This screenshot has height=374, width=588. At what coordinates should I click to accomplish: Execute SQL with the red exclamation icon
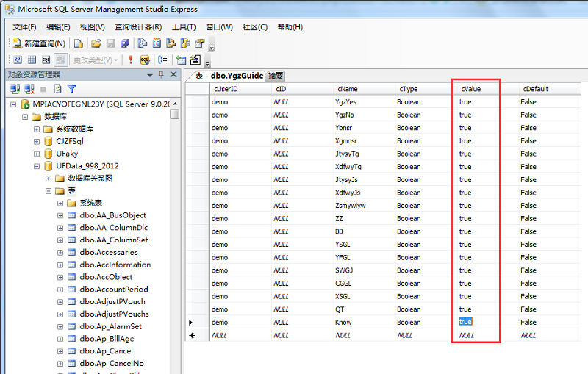131,60
